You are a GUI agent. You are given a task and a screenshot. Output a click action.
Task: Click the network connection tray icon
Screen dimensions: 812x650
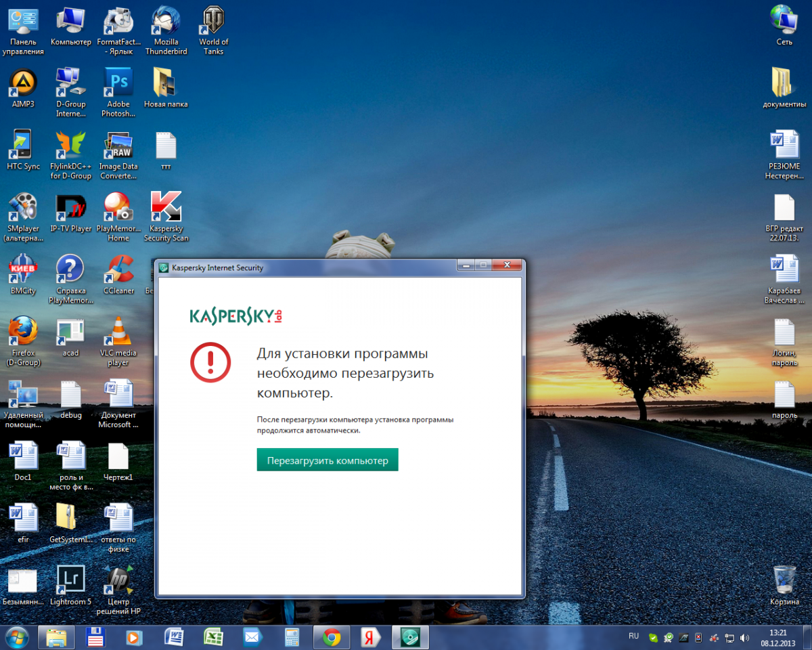tap(729, 638)
